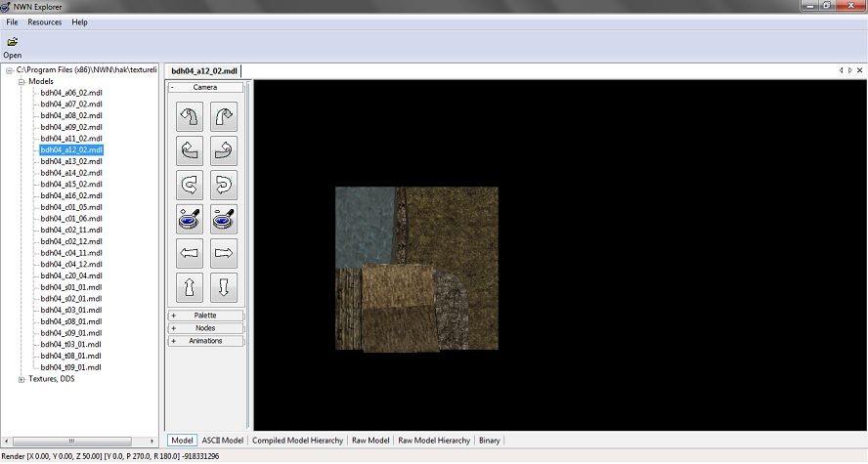
Task: Click the tree panel horizontal scrollbar
Action: click(x=70, y=441)
